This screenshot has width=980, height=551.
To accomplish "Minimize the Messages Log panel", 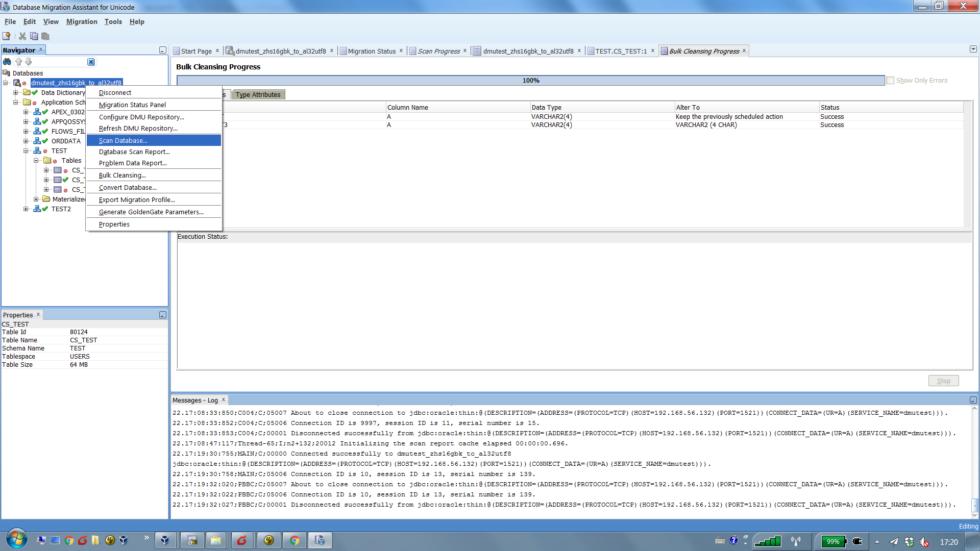I will 973,400.
